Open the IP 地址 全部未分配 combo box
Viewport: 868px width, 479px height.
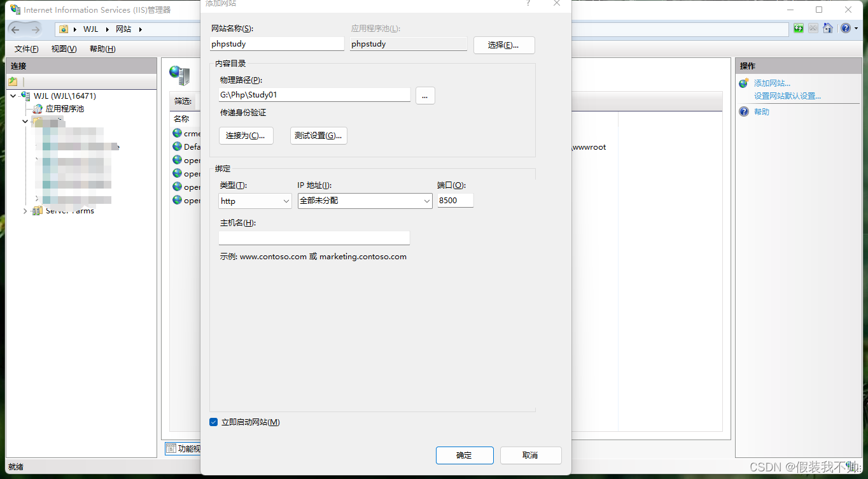365,201
